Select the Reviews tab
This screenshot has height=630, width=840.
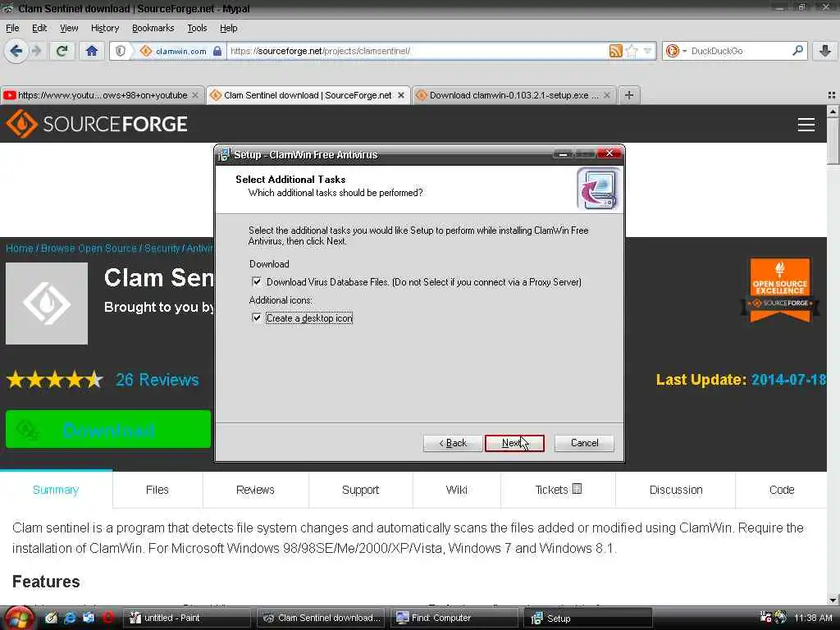pyautogui.click(x=255, y=490)
